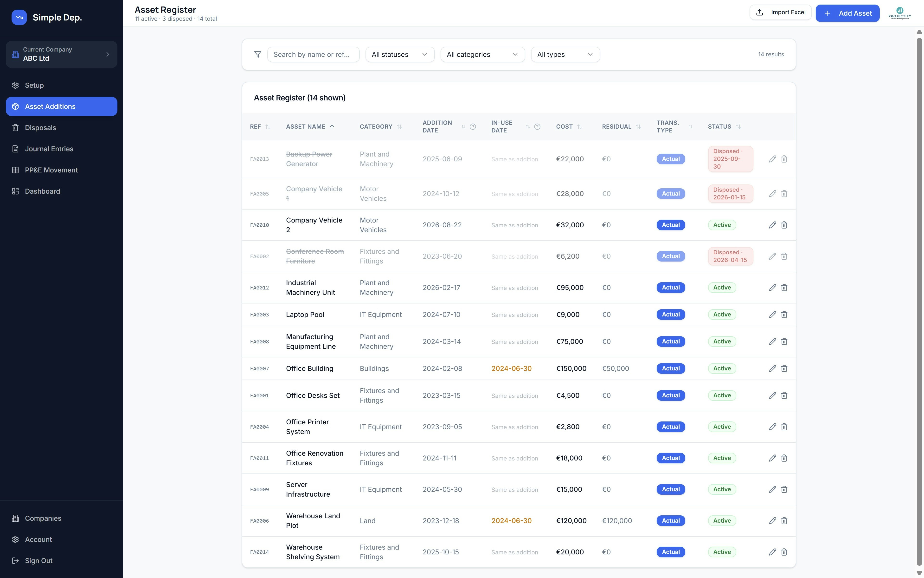Screen dimensions: 924x578
Task: Click the Add Asset button
Action: click(847, 13)
